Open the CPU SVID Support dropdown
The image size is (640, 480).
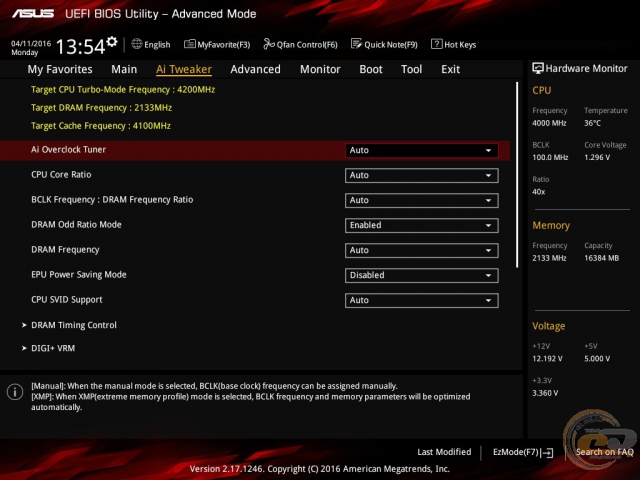pos(421,300)
